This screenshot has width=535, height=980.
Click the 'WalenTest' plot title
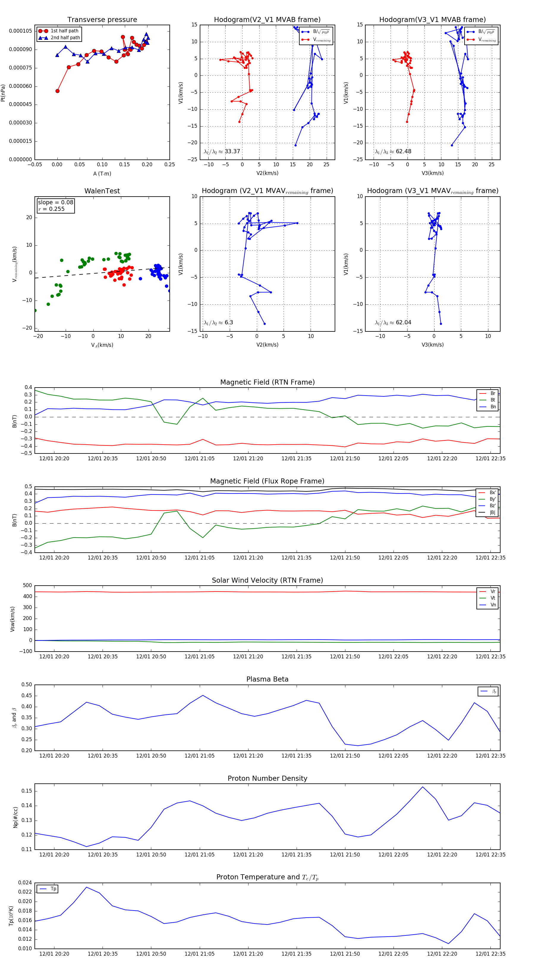click(x=102, y=191)
